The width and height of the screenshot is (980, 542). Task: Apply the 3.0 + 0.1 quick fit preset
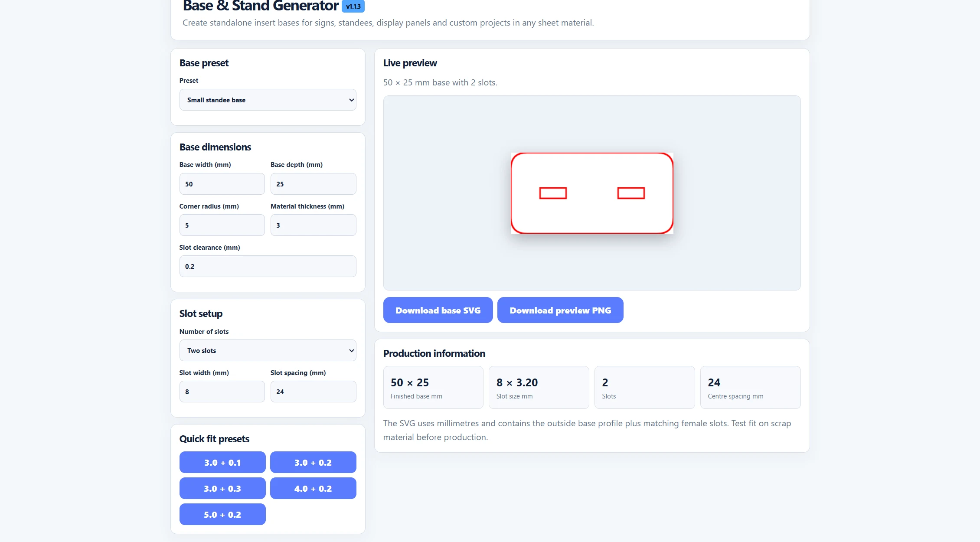pyautogui.click(x=222, y=462)
